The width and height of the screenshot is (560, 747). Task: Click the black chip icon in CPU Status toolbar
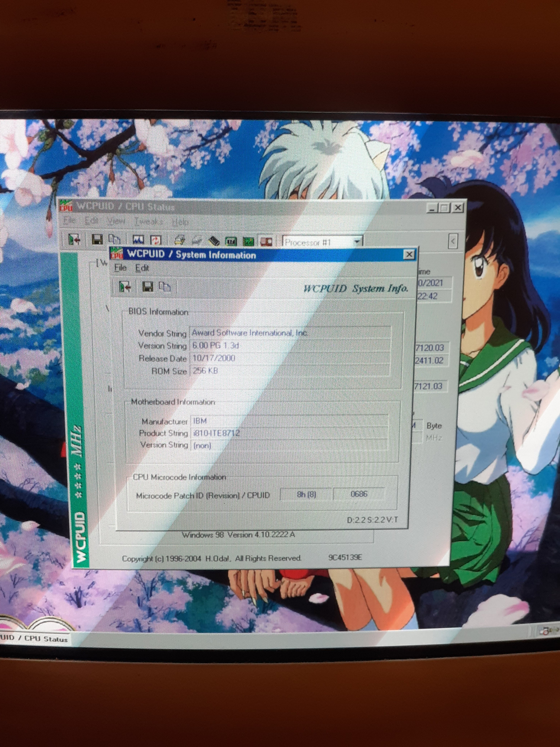[x=214, y=241]
